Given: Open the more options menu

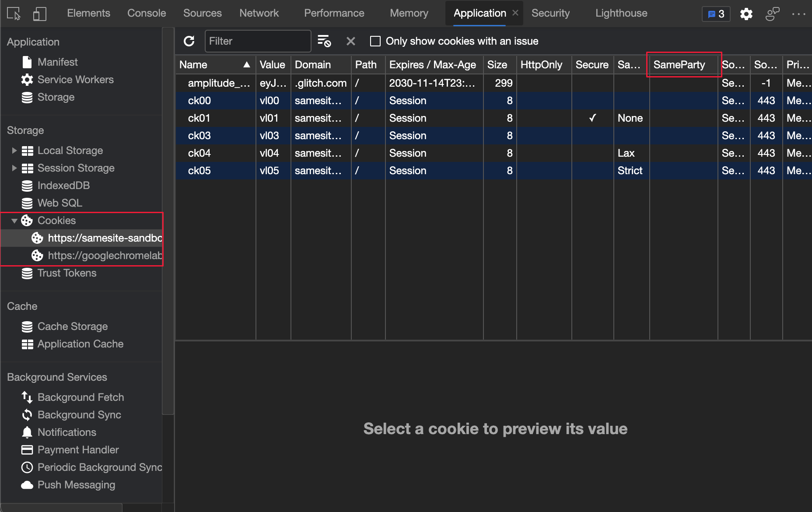Looking at the screenshot, I should pos(800,14).
